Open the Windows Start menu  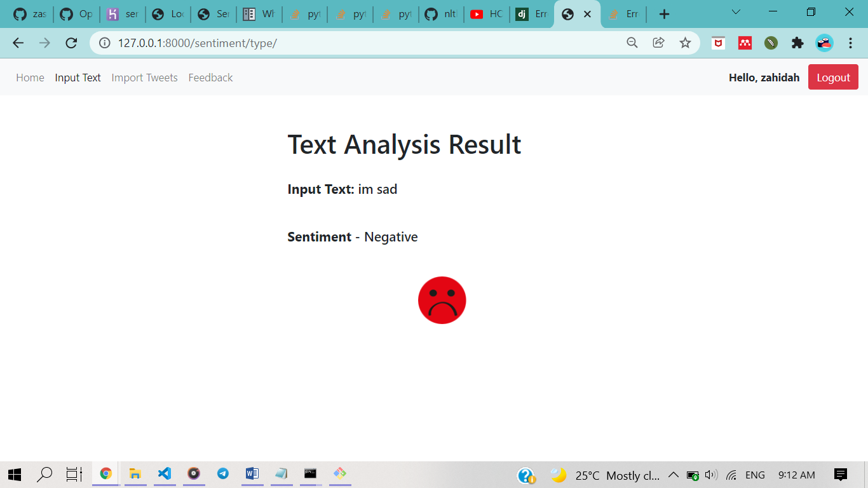[15, 474]
